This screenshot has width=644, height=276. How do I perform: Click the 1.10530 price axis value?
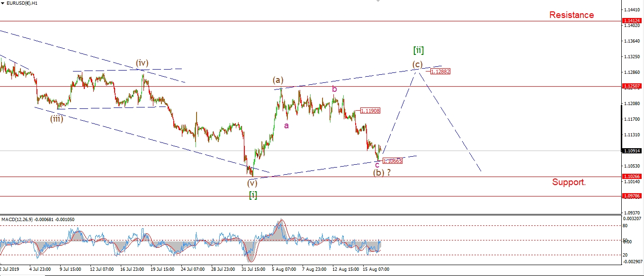tap(632, 166)
